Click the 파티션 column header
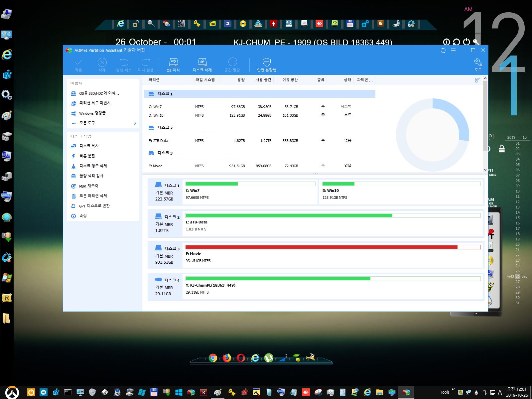This screenshot has height=399, width=532. point(154,80)
